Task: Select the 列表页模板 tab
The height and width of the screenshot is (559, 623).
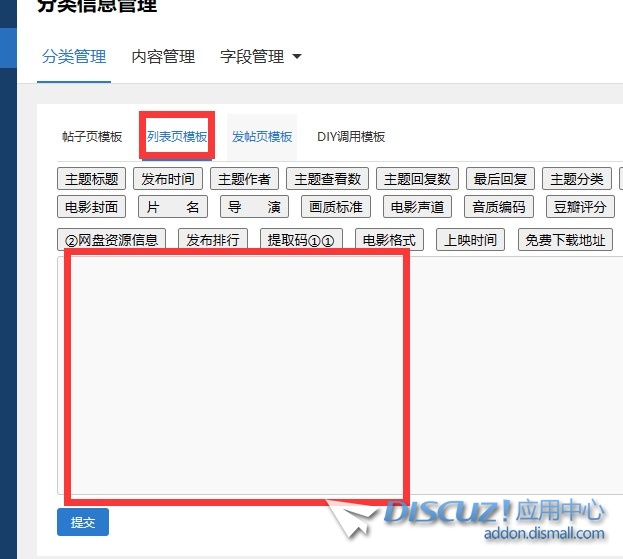Action: (177, 137)
